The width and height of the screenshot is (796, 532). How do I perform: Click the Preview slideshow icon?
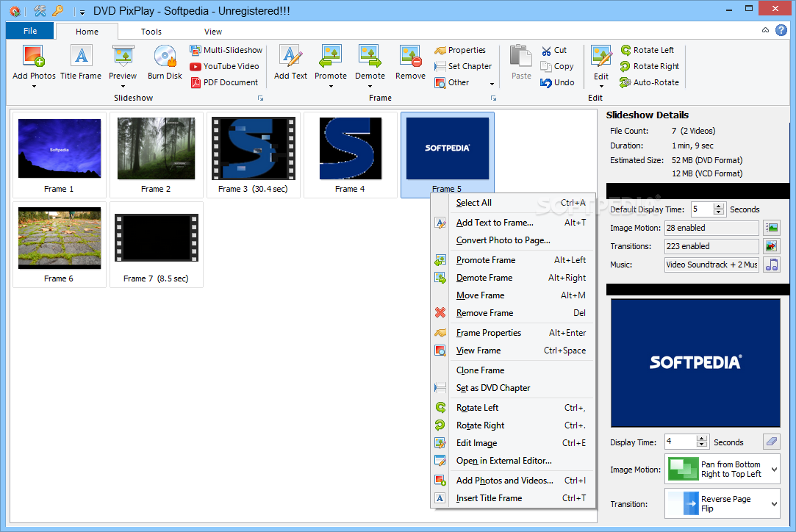coord(123,56)
